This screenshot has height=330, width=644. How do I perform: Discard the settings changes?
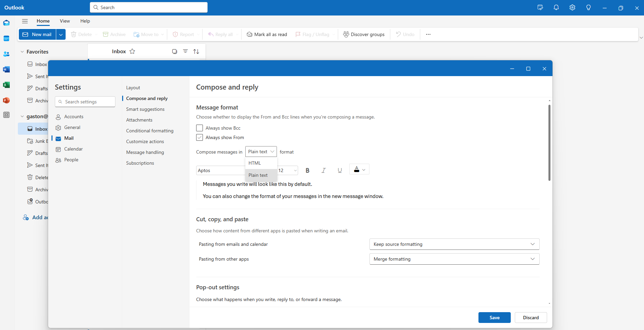click(531, 318)
